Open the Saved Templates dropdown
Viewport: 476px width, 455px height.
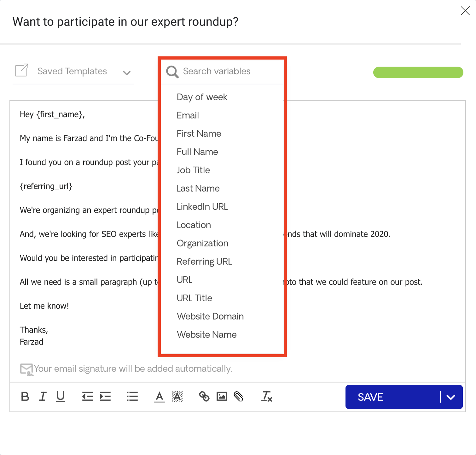tap(73, 71)
